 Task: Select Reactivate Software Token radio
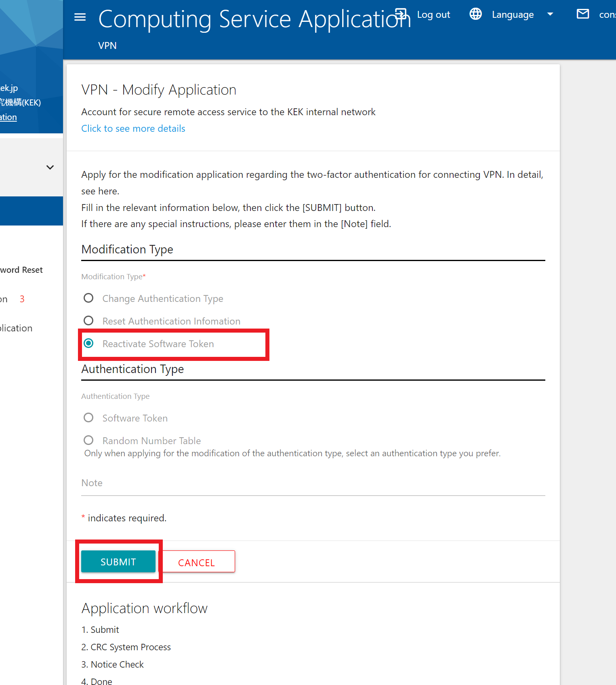point(88,344)
